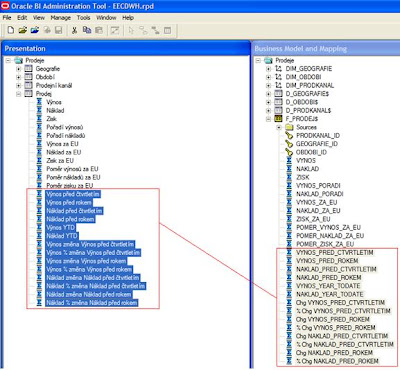
Task: Click the Copy toolbar icon
Action: pyautogui.click(x=87, y=30)
